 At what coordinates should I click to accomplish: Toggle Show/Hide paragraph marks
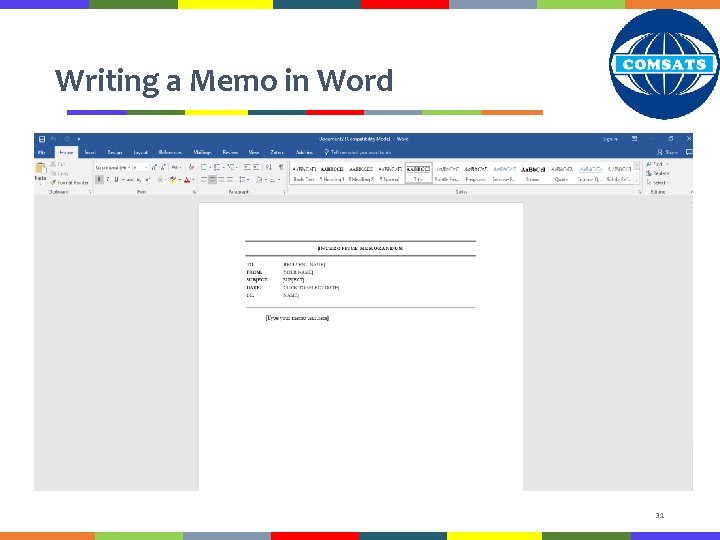click(x=281, y=168)
